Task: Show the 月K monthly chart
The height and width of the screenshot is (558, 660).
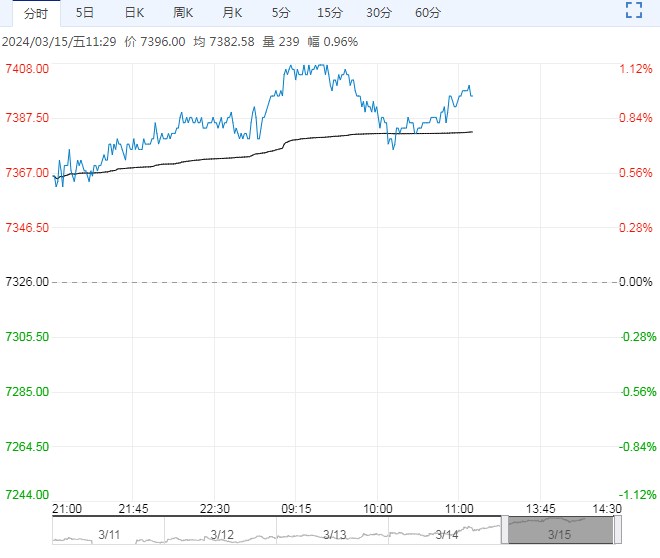Action: tap(232, 13)
